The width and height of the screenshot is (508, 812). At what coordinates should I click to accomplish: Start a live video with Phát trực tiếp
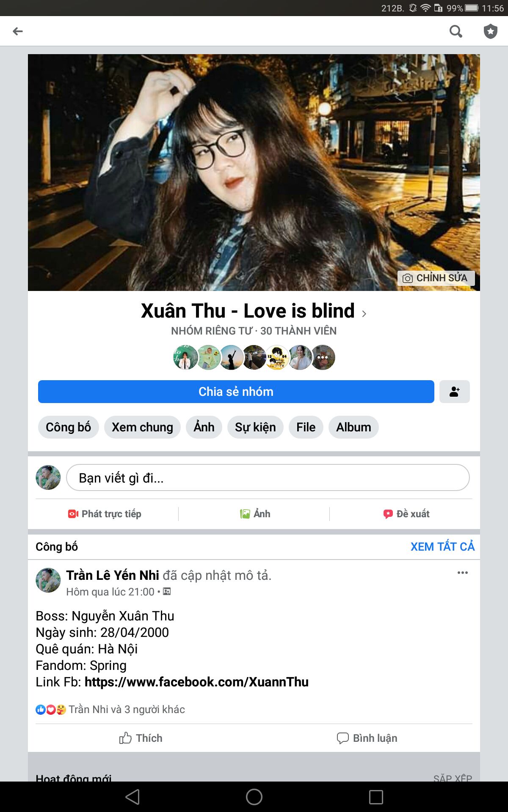click(105, 514)
